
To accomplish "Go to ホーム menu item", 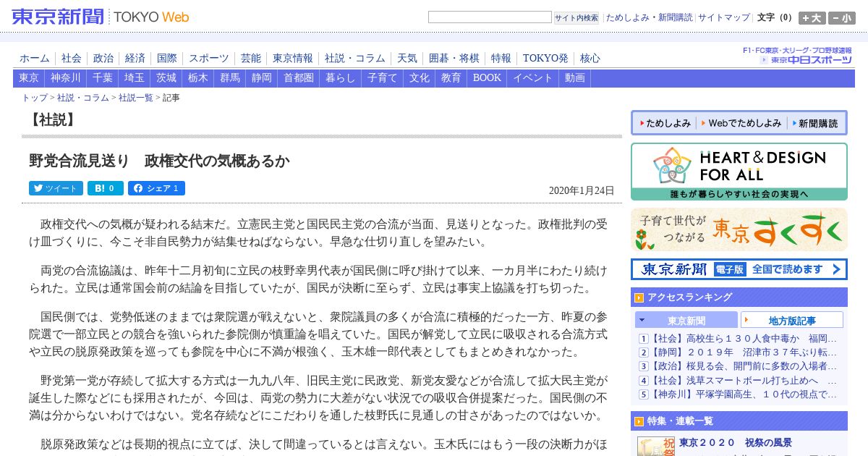I will (35, 58).
